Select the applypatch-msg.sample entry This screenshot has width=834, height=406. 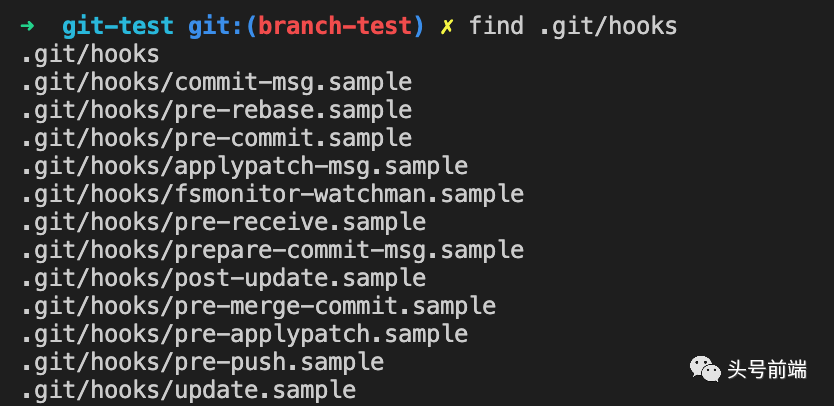point(245,166)
